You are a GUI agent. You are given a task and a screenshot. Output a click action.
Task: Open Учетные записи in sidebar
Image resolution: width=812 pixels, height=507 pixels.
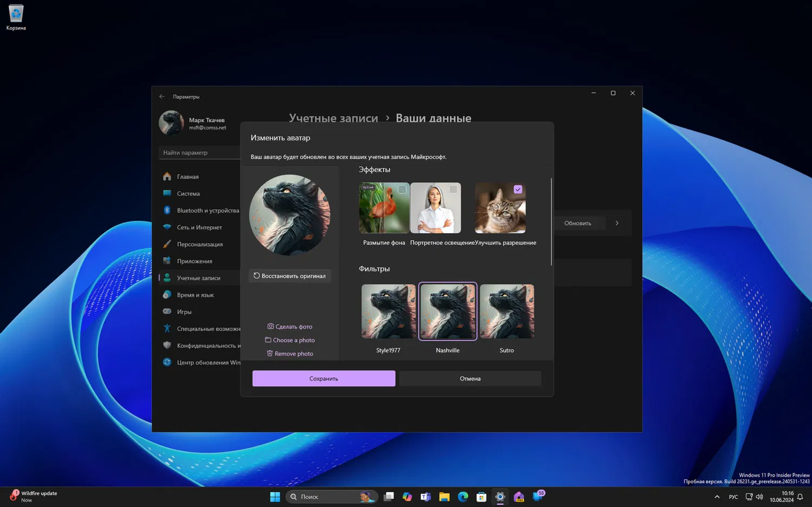coord(199,278)
